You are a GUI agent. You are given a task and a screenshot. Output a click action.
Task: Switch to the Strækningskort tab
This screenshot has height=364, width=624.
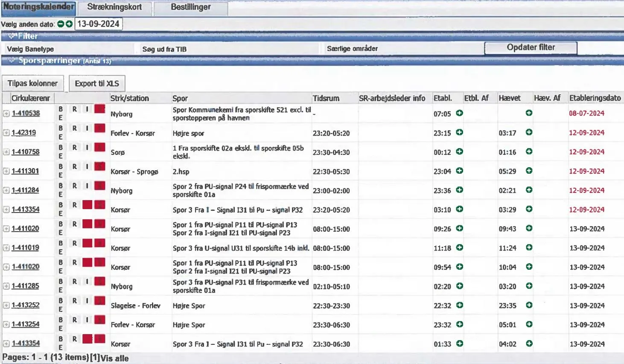pos(114,7)
